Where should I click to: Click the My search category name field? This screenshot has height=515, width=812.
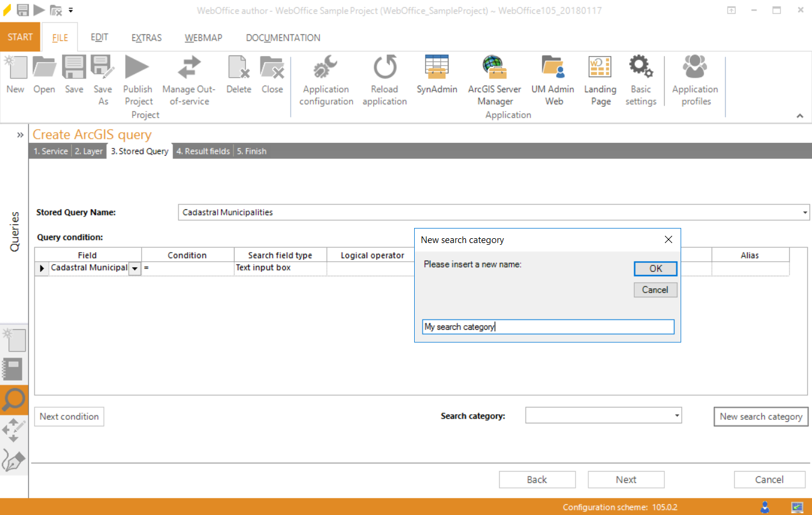pyautogui.click(x=547, y=326)
